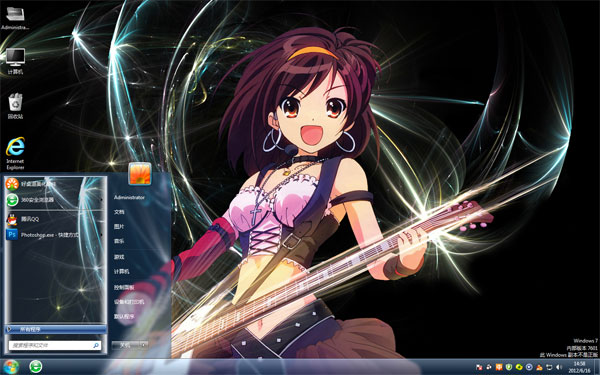Click the taskbar clock showing 14:58
The image size is (600, 375).
coord(579,367)
